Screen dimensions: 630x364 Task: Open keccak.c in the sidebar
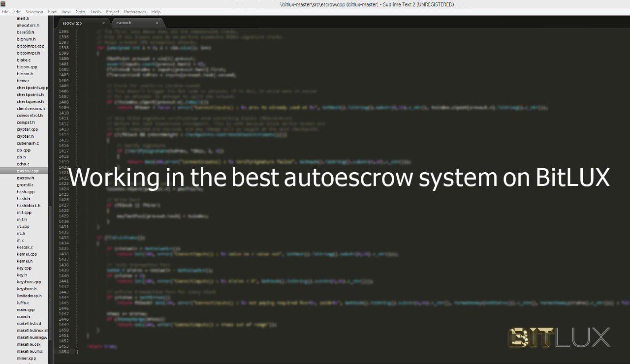coord(25,247)
